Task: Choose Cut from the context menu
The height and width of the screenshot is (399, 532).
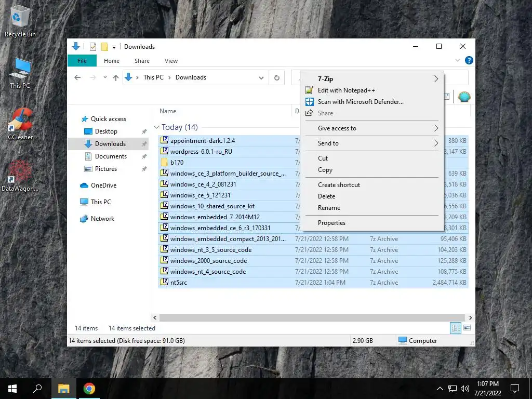Action: [372, 158]
